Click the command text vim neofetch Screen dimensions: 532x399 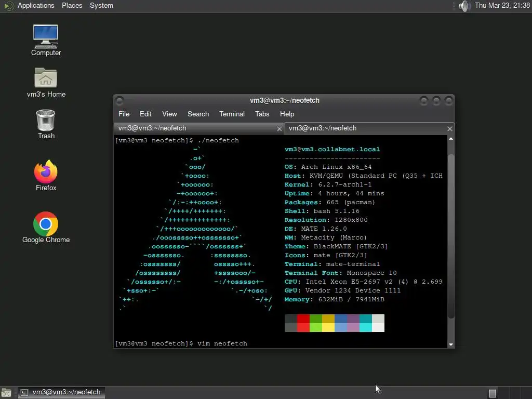pos(222,343)
